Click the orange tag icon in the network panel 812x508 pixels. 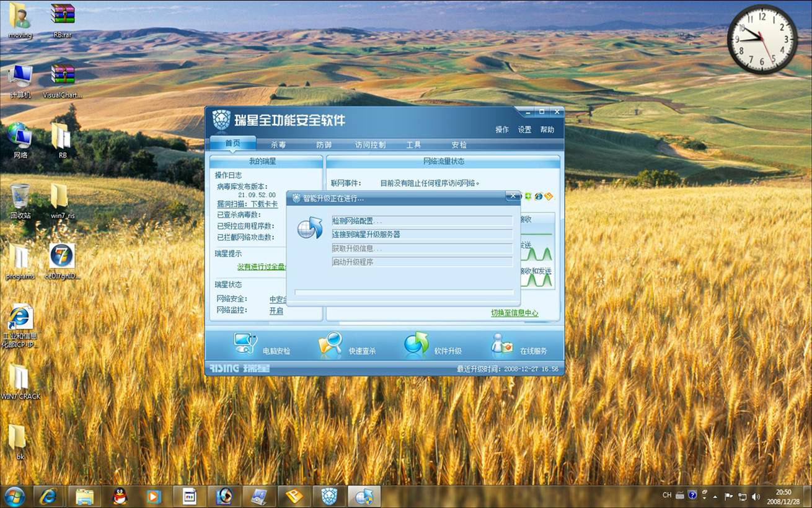(x=549, y=196)
